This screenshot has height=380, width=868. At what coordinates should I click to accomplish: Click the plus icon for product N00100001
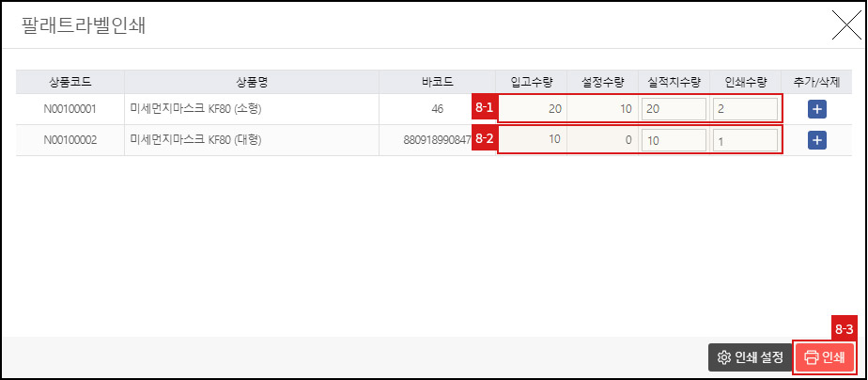(x=816, y=109)
